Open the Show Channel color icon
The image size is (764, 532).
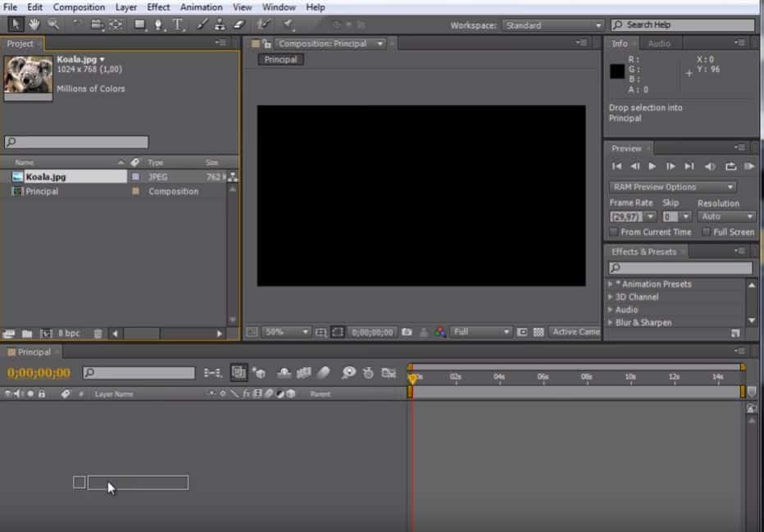click(x=440, y=332)
